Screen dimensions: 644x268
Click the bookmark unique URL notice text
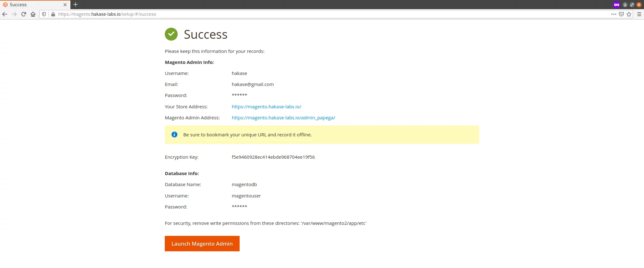pyautogui.click(x=247, y=135)
